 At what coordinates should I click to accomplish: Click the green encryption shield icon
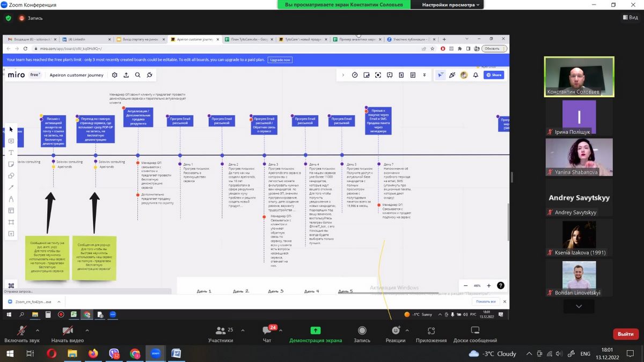tap(8, 18)
